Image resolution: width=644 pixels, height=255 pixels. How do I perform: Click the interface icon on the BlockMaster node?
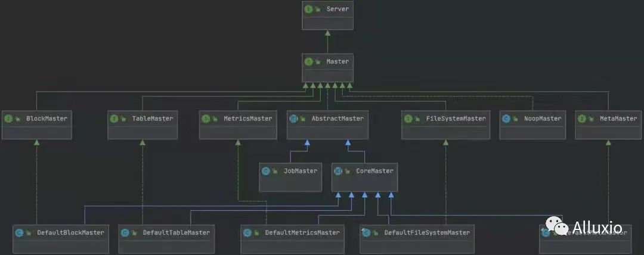tap(8, 119)
